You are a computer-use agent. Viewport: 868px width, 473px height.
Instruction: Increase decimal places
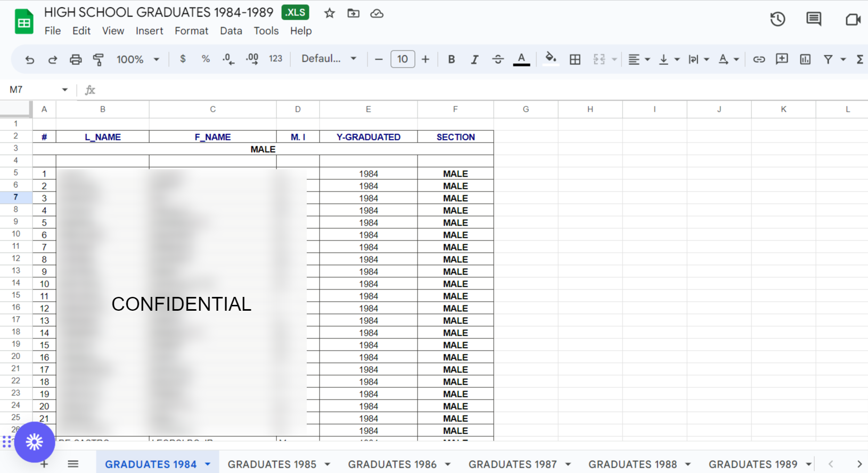[x=252, y=59]
